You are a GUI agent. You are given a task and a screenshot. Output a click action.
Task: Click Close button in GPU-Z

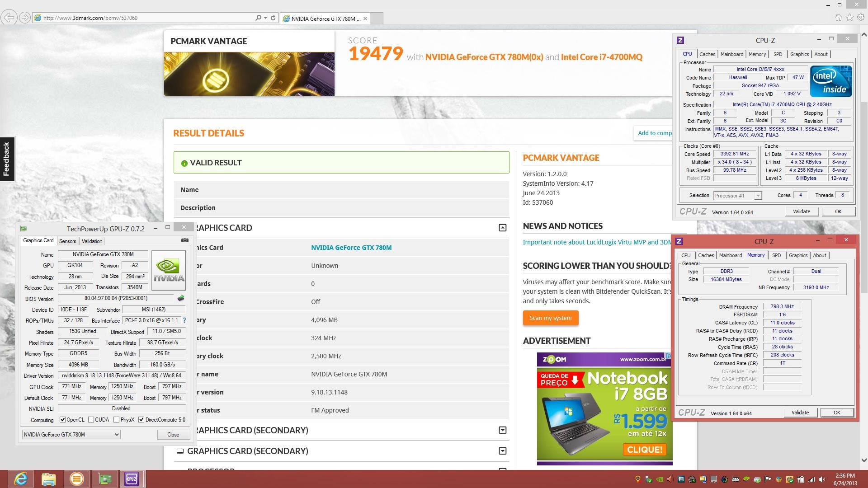[173, 435]
